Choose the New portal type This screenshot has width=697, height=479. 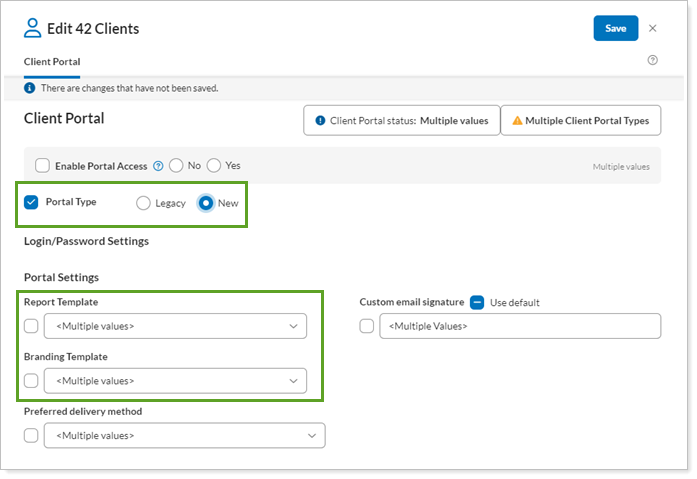tap(206, 203)
